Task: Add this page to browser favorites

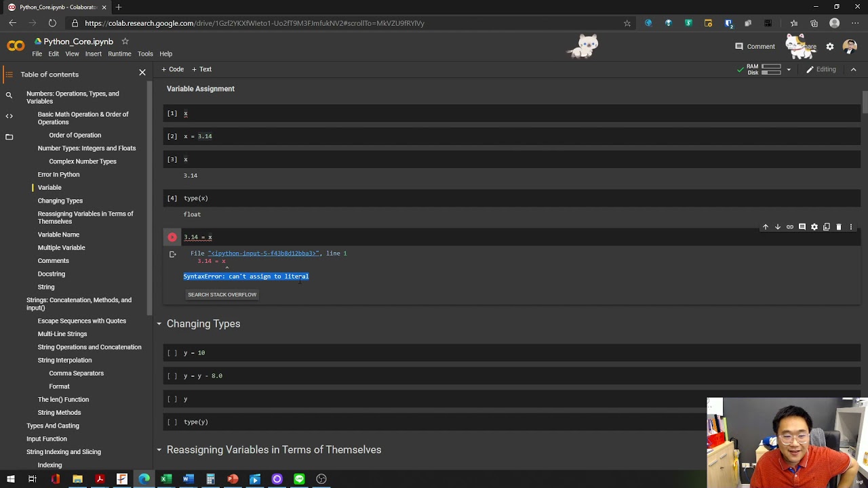Action: pyautogui.click(x=627, y=23)
